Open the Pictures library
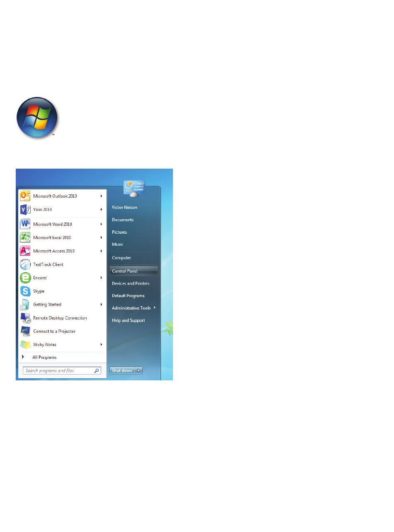 (119, 232)
